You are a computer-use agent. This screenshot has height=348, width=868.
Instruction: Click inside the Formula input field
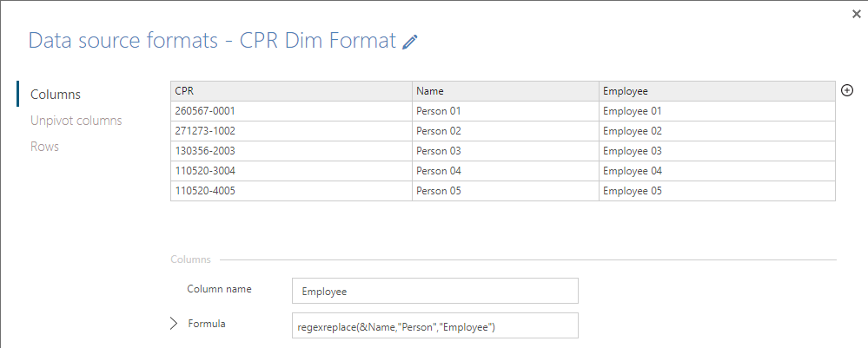[x=435, y=325]
